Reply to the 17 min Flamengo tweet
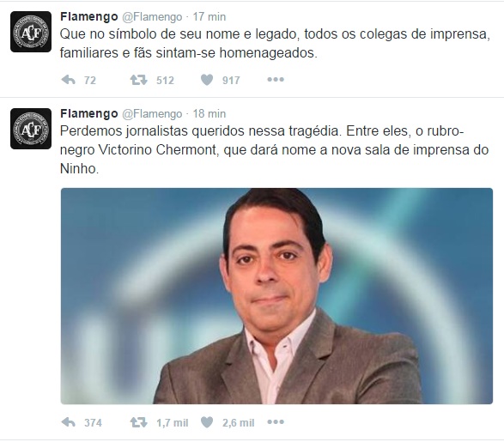The width and height of the screenshot is (504, 442). tap(68, 80)
